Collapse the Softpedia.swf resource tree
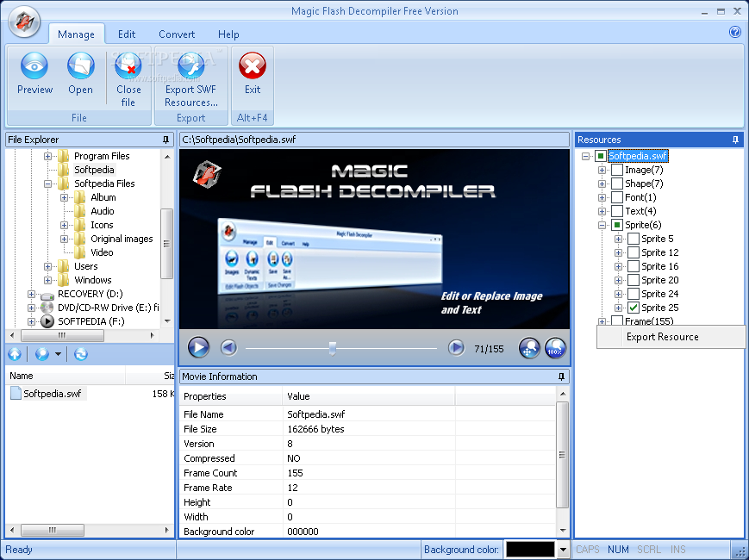The image size is (749, 560). (x=585, y=156)
